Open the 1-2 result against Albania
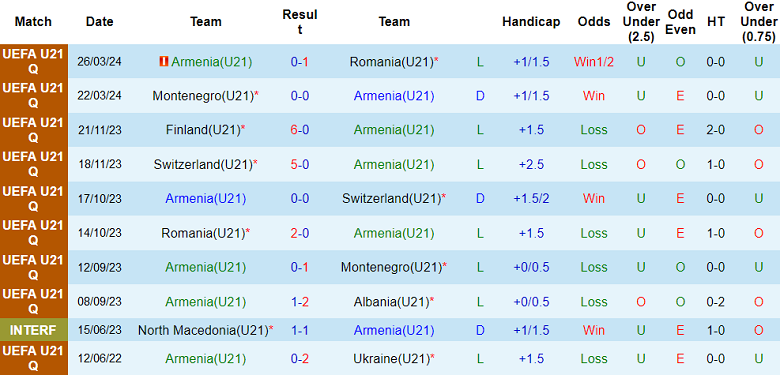 (x=299, y=302)
